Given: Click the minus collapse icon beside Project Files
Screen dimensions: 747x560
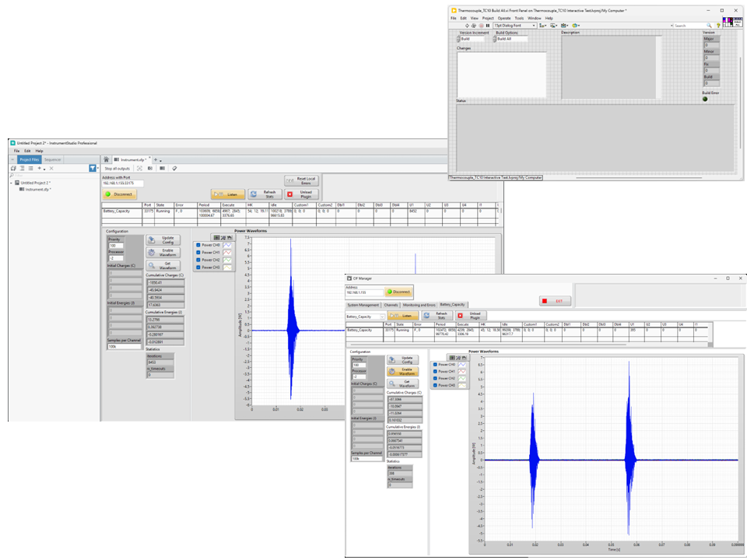Looking at the screenshot, I should click(x=12, y=159).
